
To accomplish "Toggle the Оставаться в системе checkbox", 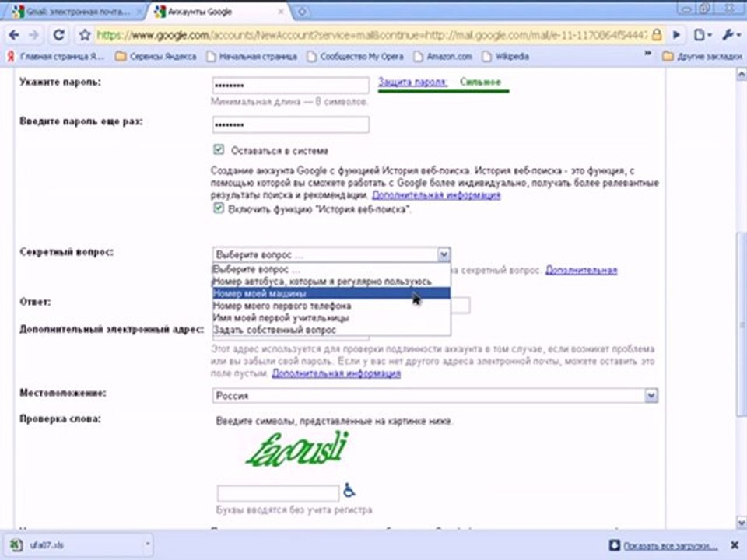I will [x=219, y=149].
